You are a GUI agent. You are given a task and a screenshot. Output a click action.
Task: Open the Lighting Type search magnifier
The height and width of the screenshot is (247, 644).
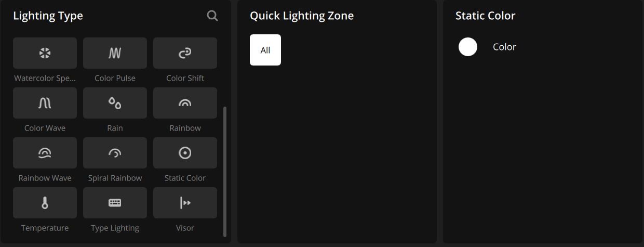coord(212,16)
